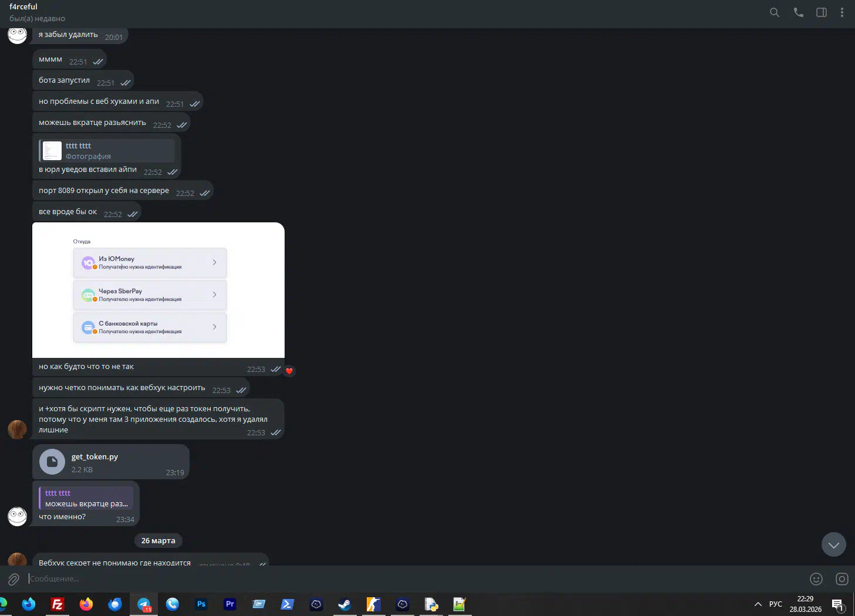
Task: Open f4rceful profile from chat header
Action: (x=23, y=7)
